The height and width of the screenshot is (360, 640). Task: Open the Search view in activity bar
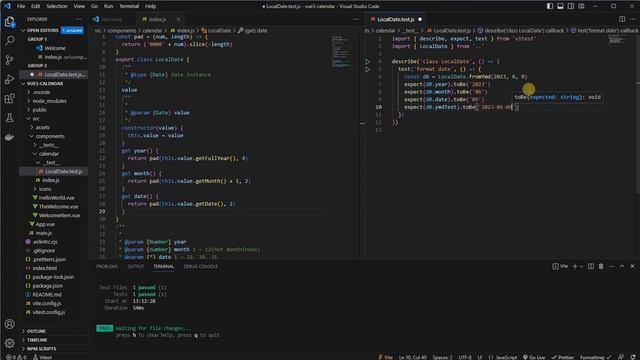click(9, 41)
